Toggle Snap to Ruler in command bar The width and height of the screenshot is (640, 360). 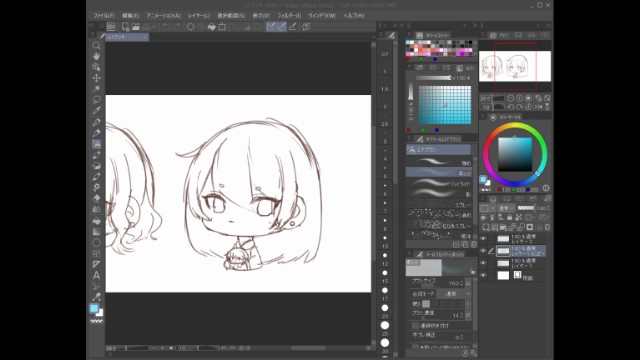271,27
